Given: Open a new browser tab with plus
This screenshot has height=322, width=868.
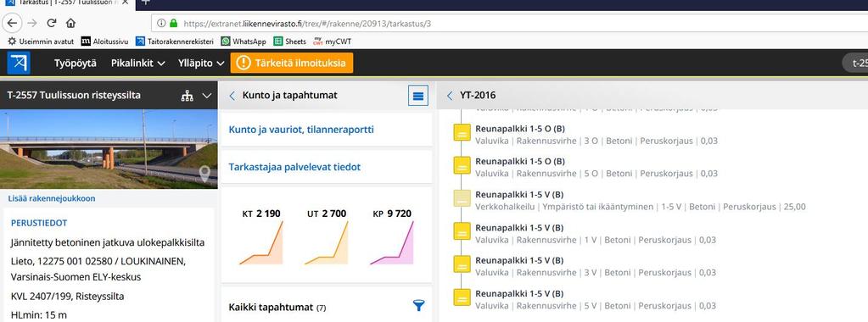Looking at the screenshot, I should pos(146,3).
